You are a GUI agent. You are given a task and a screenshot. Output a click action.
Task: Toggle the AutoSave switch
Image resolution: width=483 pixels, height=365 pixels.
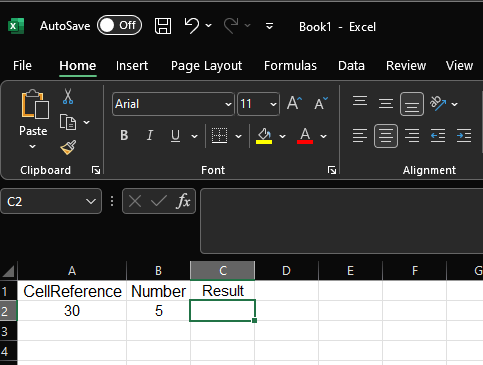pyautogui.click(x=119, y=25)
